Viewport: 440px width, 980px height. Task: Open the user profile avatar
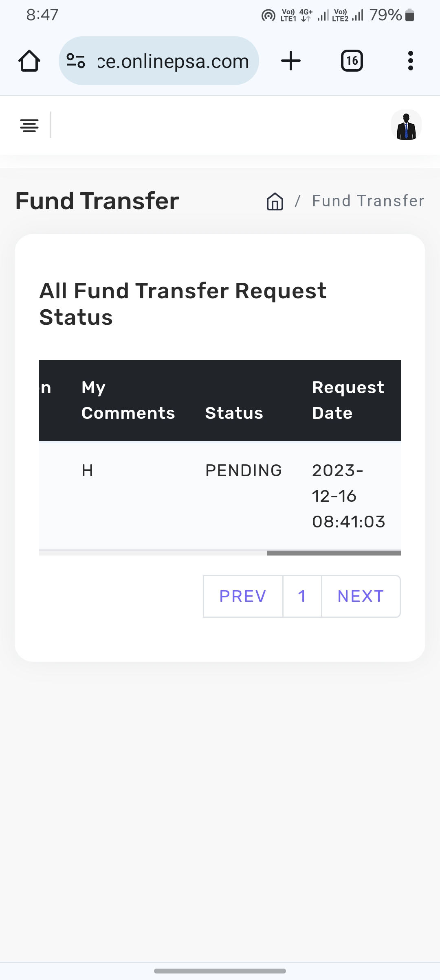406,125
